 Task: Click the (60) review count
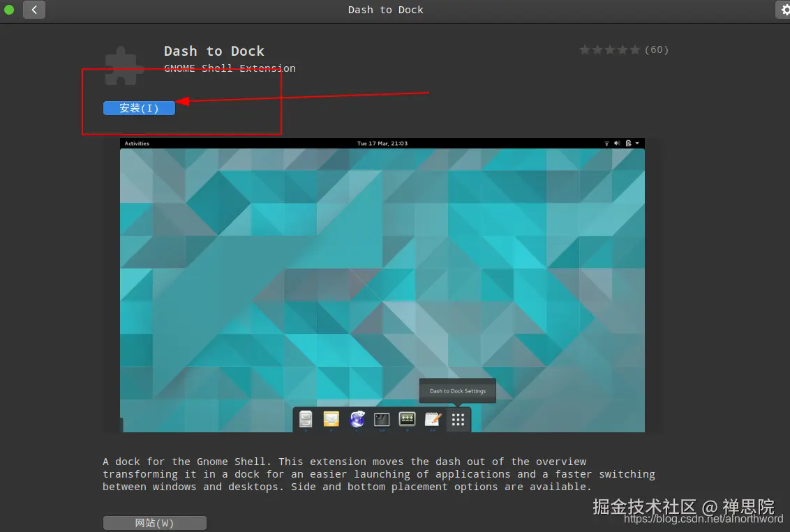tap(657, 50)
